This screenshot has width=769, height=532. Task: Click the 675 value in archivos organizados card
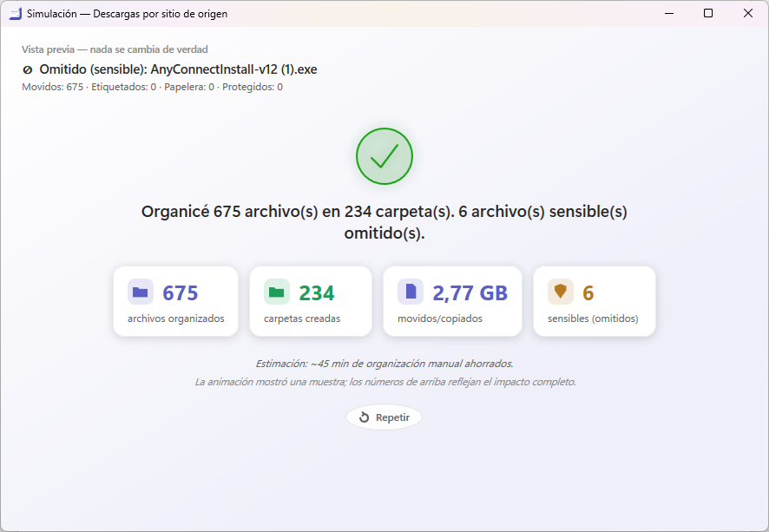pos(180,293)
